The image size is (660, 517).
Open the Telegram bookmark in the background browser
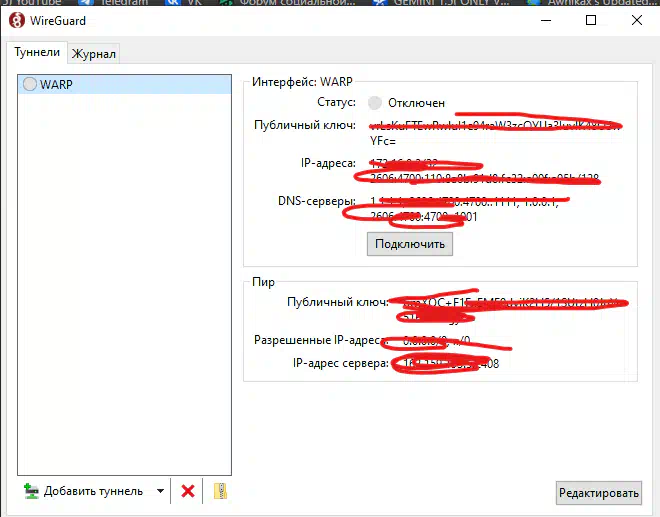[x=114, y=3]
